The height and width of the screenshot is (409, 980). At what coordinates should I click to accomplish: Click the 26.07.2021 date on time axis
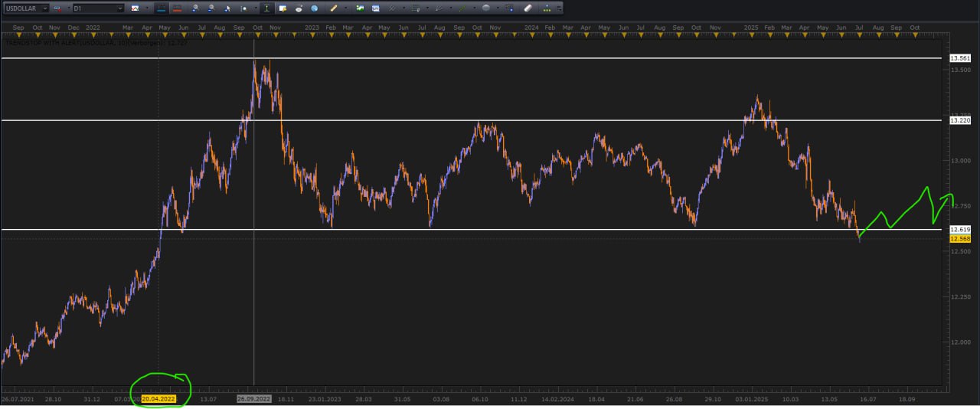click(18, 399)
